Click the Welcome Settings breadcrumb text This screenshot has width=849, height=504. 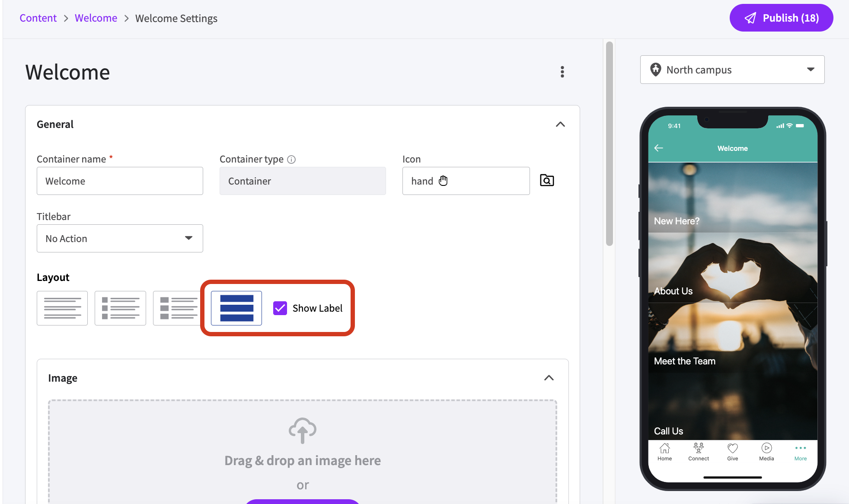[176, 18]
